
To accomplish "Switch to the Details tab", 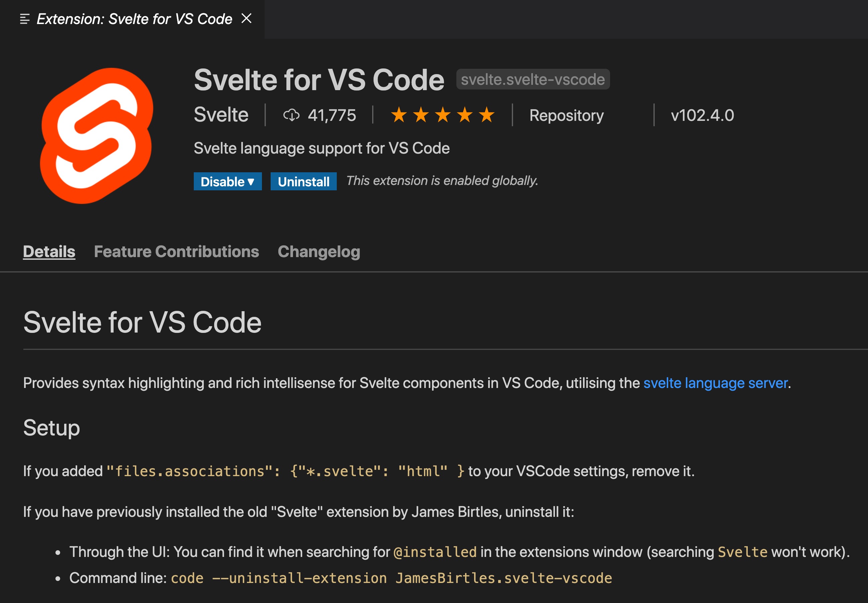I will 49,252.
